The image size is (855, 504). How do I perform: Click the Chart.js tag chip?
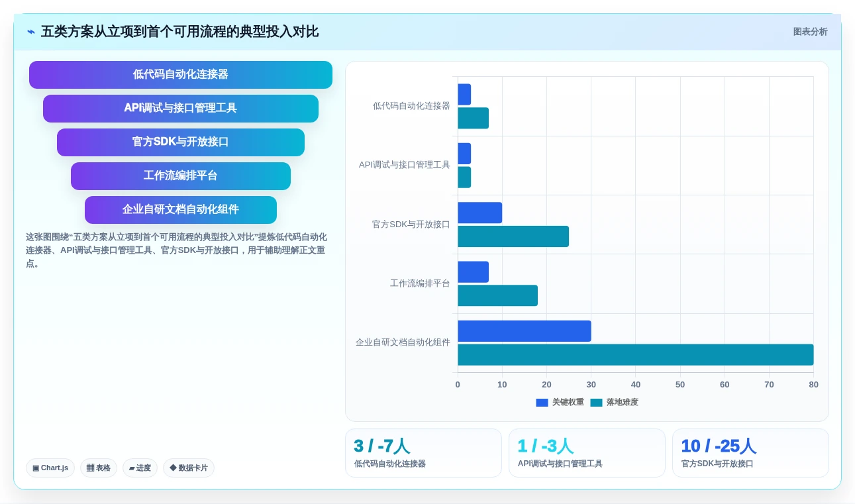50,468
